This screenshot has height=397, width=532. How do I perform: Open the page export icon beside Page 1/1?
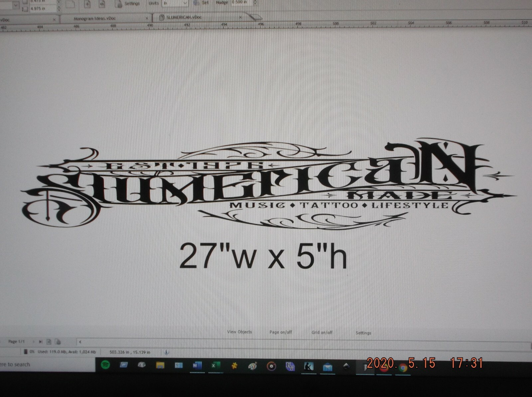[x=49, y=341]
